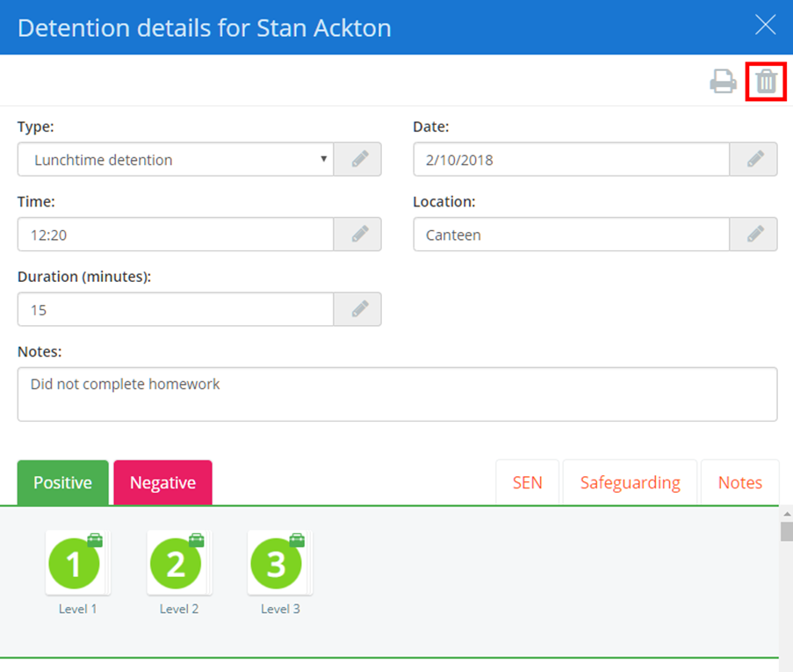Switch to the Positive tab

point(62,482)
